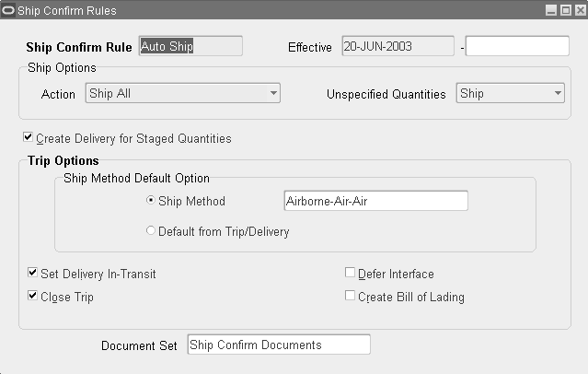Viewport: 588px width, 374px height.
Task: Click the Action label text
Action: click(58, 94)
